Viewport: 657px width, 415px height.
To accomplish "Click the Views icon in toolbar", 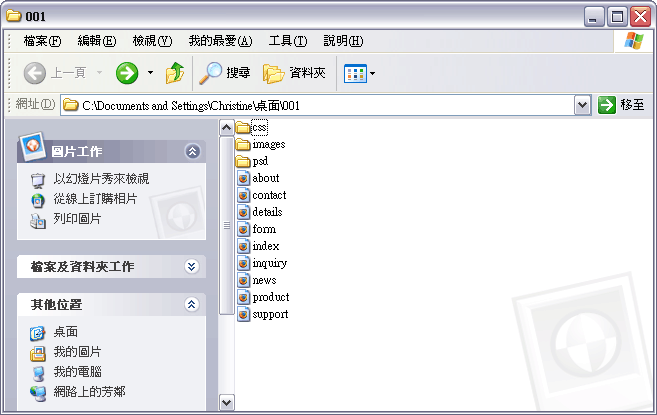I will (x=354, y=73).
